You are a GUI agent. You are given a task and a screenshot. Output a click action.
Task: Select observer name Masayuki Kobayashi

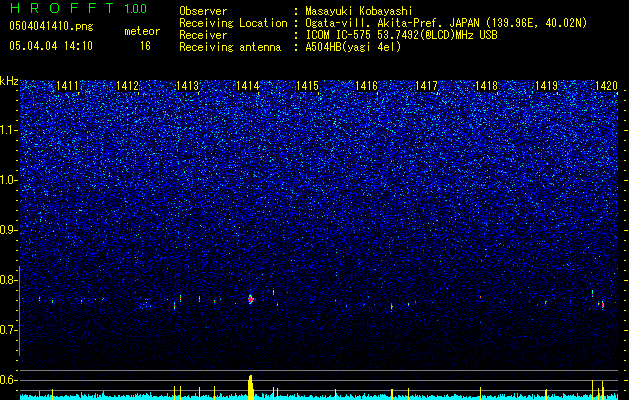359,11
